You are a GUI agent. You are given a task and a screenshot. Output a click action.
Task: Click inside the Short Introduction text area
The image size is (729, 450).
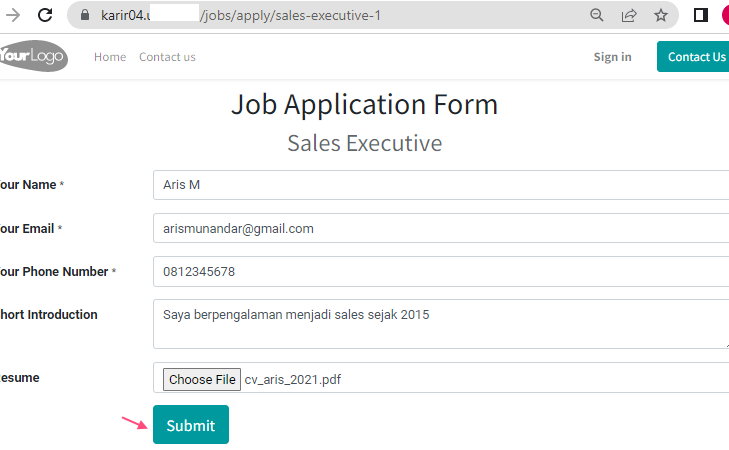pyautogui.click(x=441, y=324)
